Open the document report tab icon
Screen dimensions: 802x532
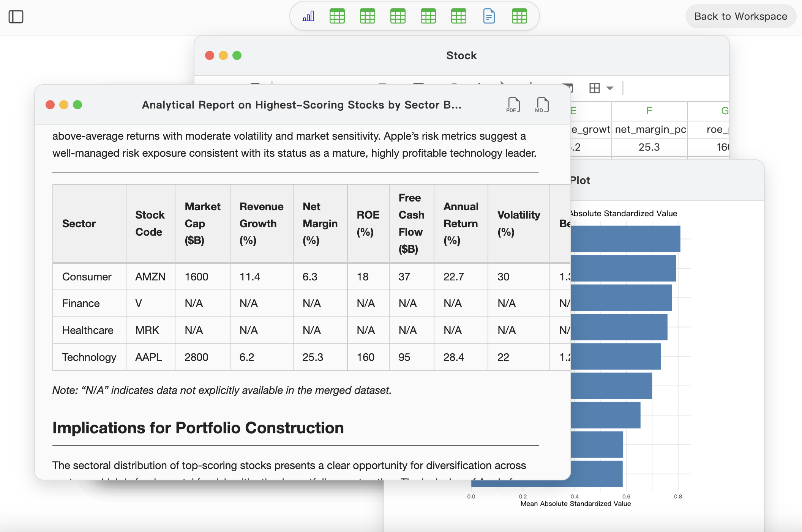click(489, 16)
